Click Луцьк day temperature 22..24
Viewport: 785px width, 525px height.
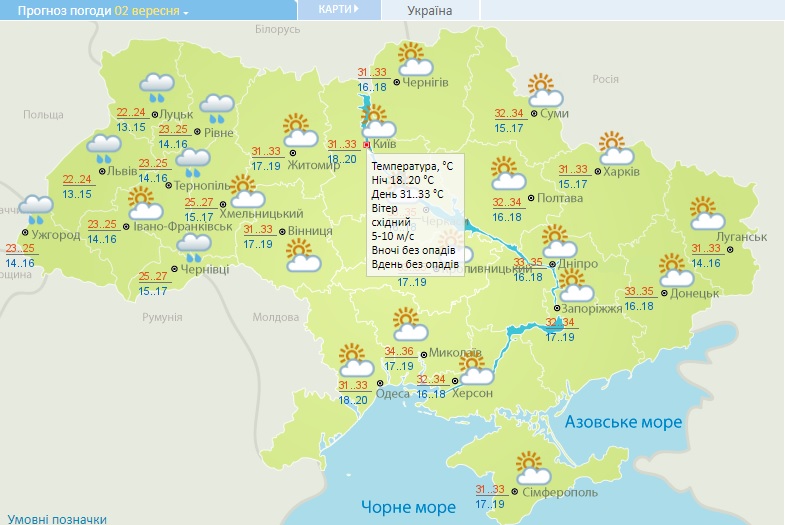point(131,113)
